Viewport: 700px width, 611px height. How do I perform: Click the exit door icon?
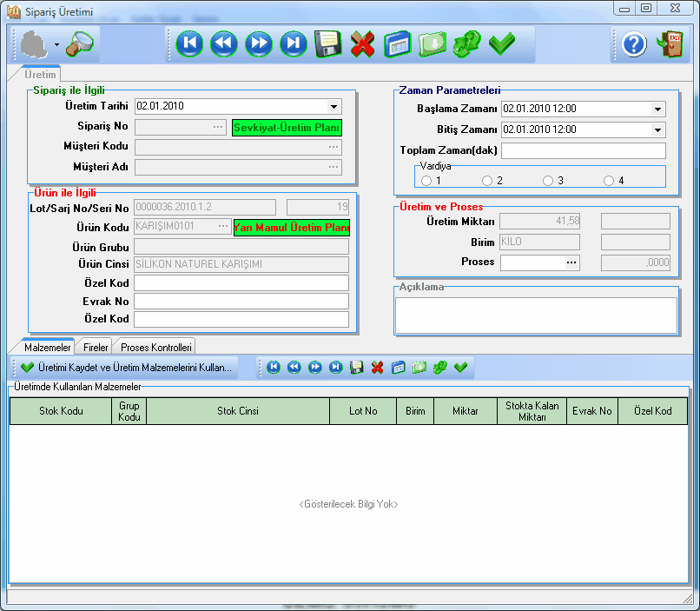tap(670, 43)
